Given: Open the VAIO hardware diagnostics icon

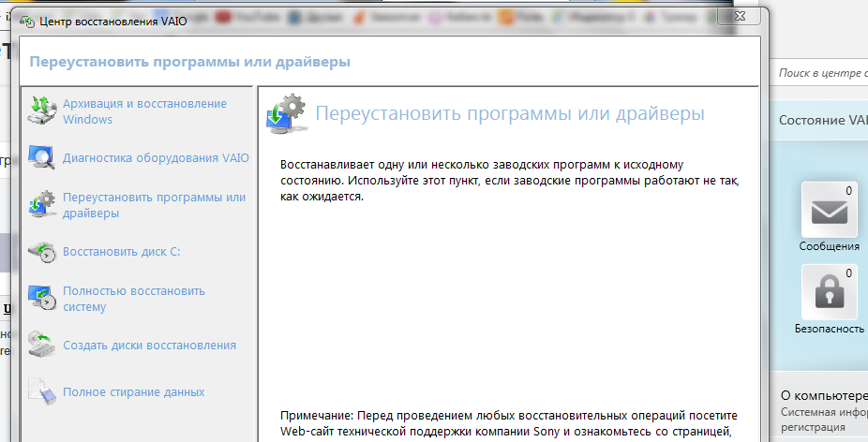Looking at the screenshot, I should pos(42,157).
